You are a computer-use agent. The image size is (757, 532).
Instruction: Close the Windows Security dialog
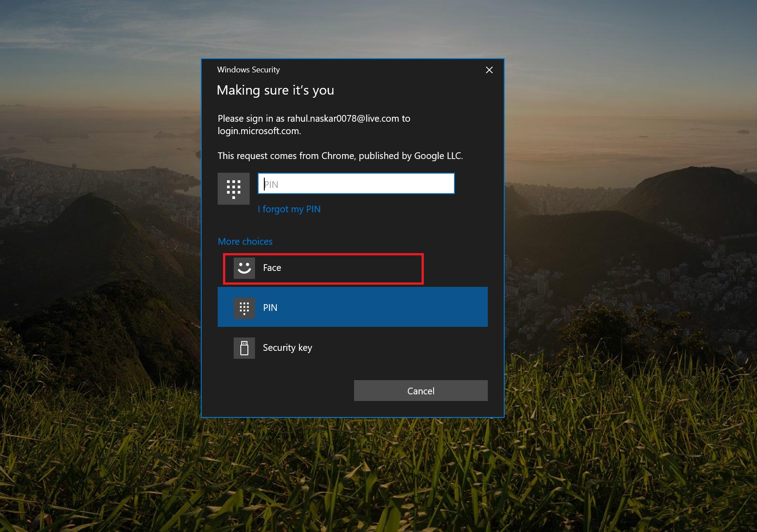pos(489,70)
